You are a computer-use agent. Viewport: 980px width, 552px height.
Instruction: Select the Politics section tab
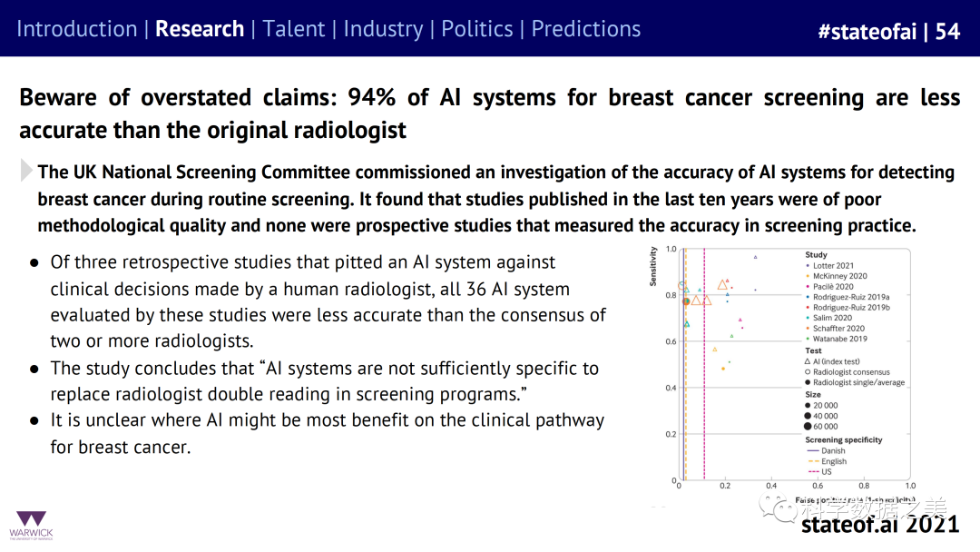(476, 29)
